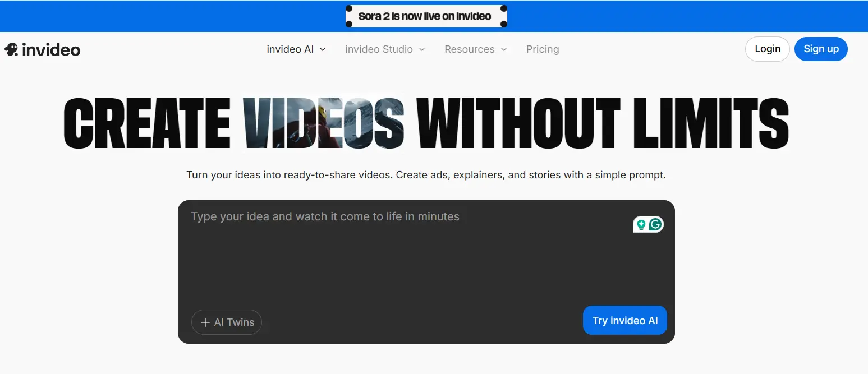
Task: Go to the Pricing page
Action: point(542,49)
